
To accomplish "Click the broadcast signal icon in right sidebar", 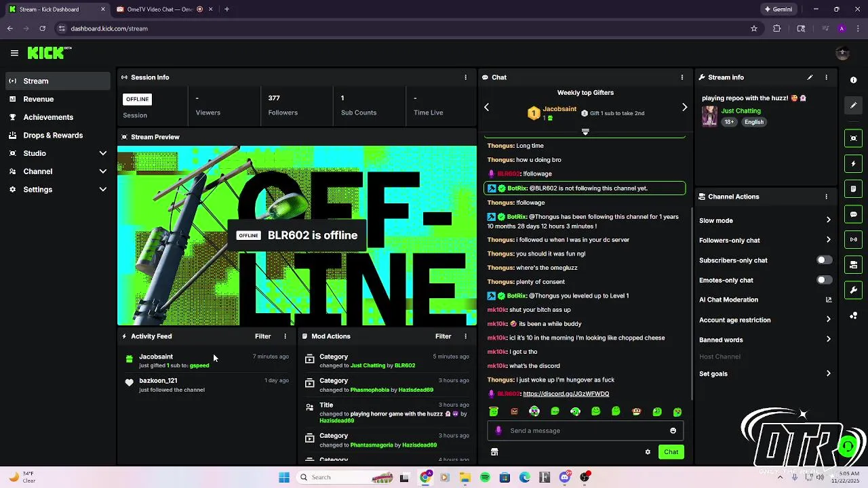I will pyautogui.click(x=853, y=239).
